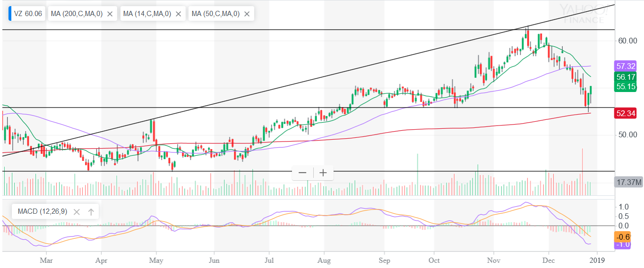The image size is (644, 268).
Task: Remove the MA 50 indicator with its X
Action: (x=247, y=14)
